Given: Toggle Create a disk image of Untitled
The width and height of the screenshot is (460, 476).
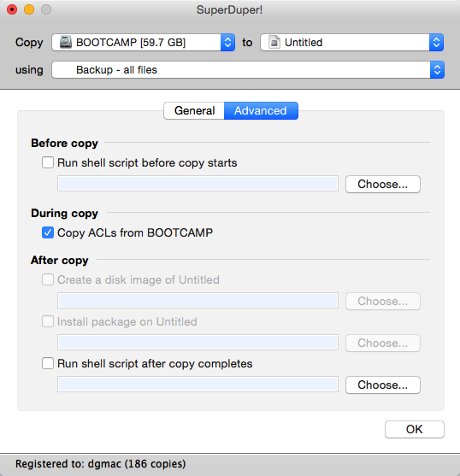Looking at the screenshot, I should (x=48, y=279).
